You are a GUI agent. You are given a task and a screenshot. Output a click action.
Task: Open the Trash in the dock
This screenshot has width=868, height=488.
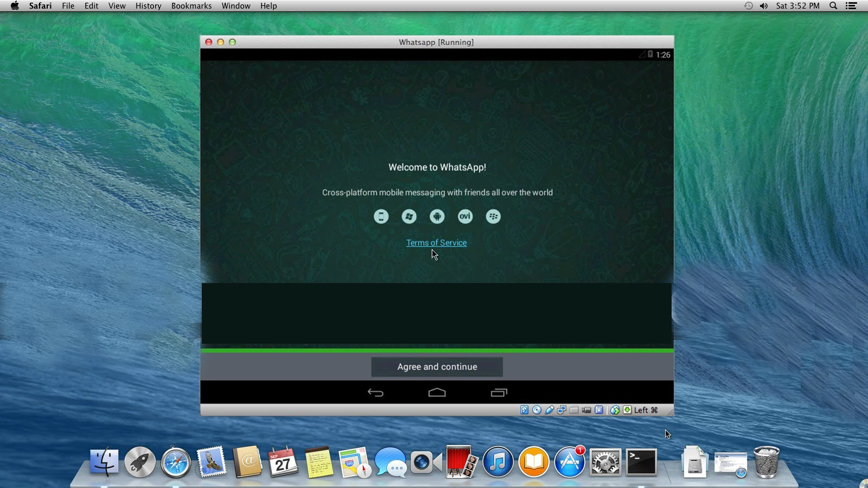pos(767,462)
